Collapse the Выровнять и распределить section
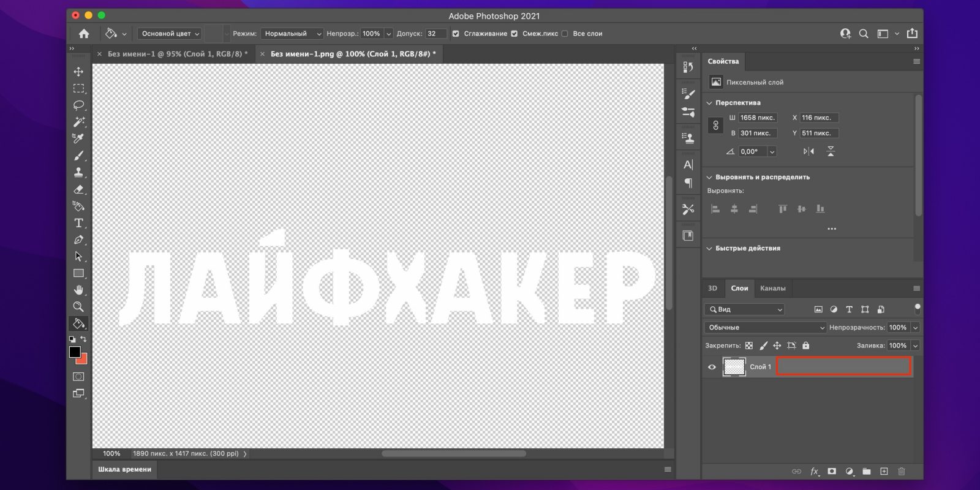The width and height of the screenshot is (980, 490). [710, 177]
